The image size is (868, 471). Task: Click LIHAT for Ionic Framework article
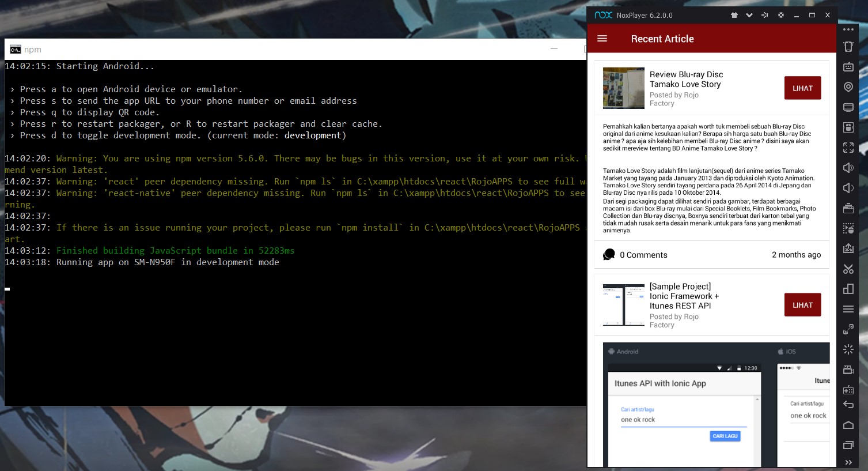(x=802, y=305)
